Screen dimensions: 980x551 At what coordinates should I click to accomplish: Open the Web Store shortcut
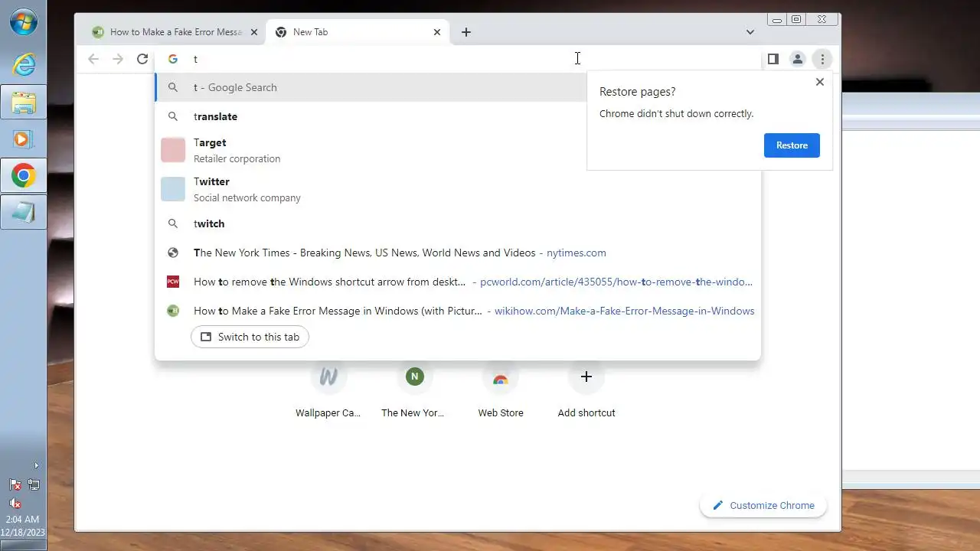click(501, 391)
